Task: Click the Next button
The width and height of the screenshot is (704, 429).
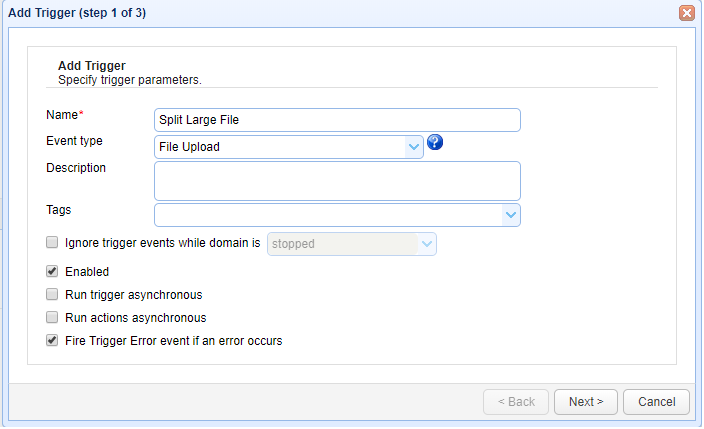Action: coord(585,402)
